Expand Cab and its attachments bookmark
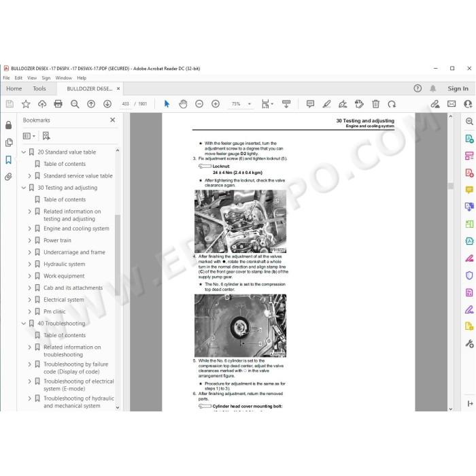Viewport: 476px width, 476px height. (29, 288)
